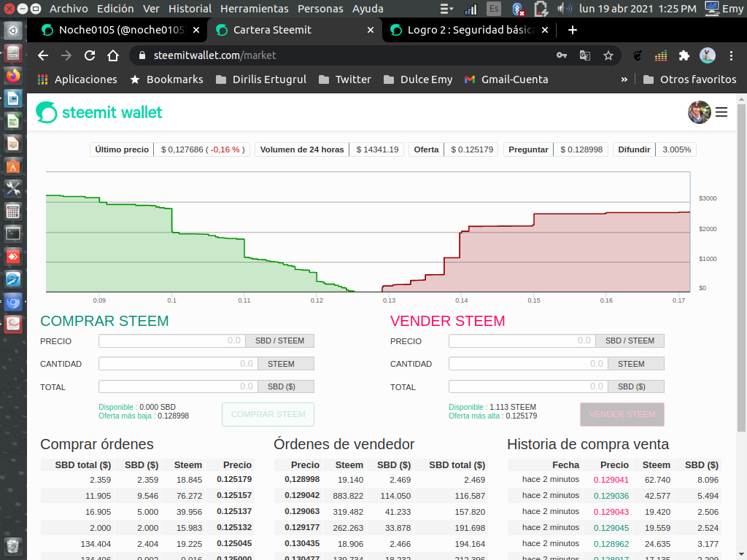This screenshot has width=747, height=560.
Task: Select sell order price 0,128998
Action: pyautogui.click(x=302, y=479)
